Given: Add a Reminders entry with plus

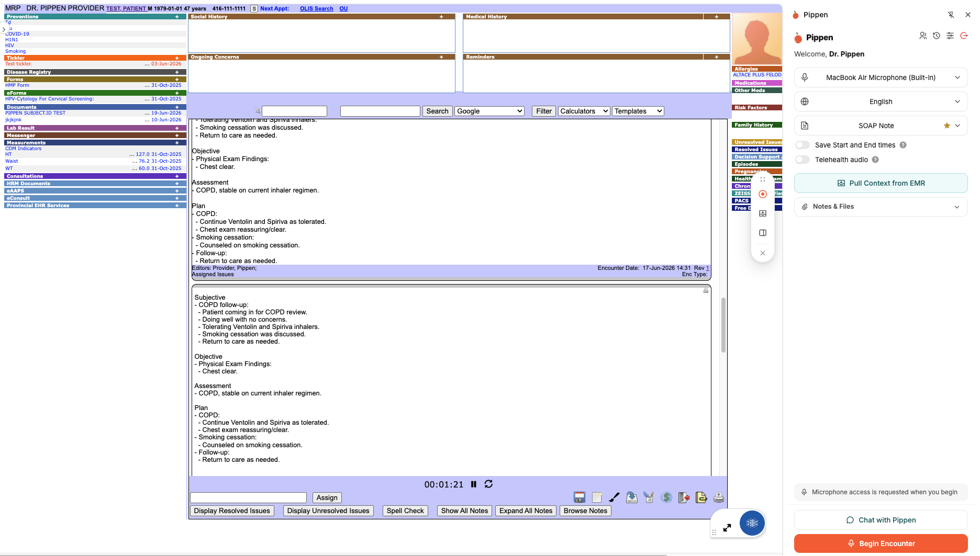Looking at the screenshot, I should point(717,57).
